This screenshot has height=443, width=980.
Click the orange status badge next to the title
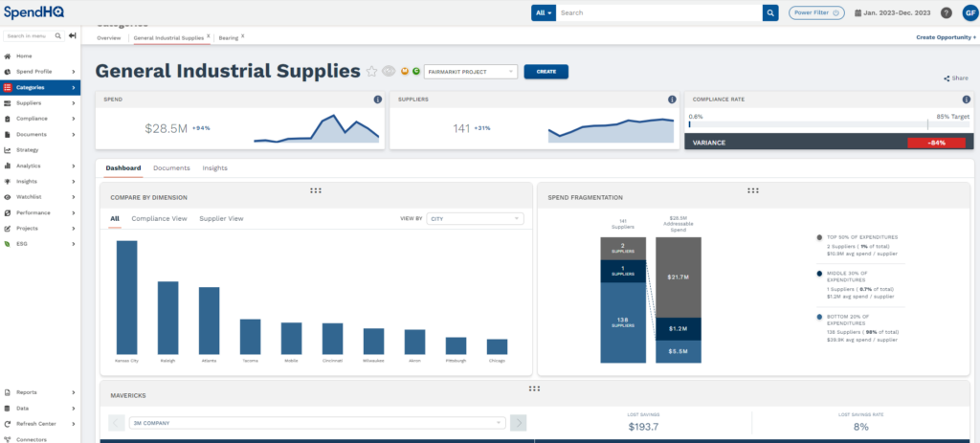point(405,71)
